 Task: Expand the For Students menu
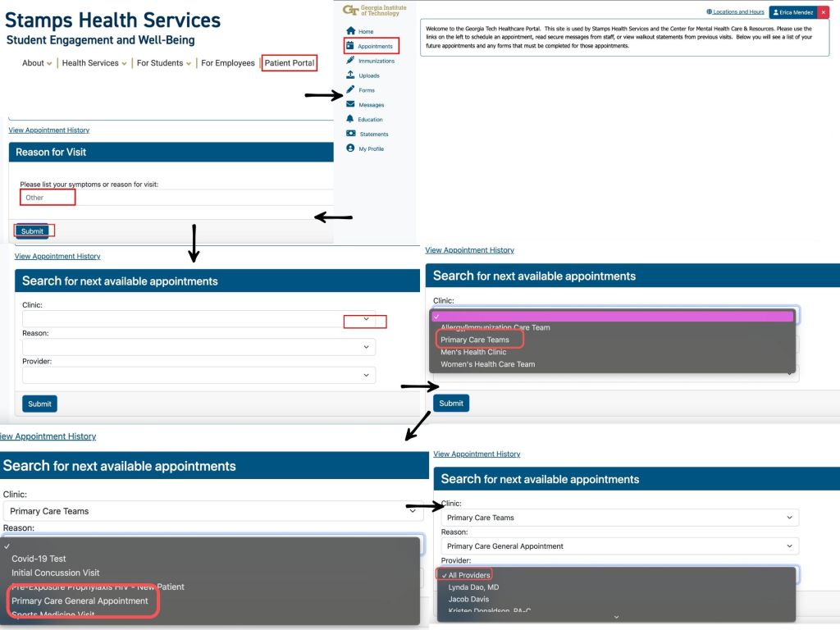click(163, 63)
